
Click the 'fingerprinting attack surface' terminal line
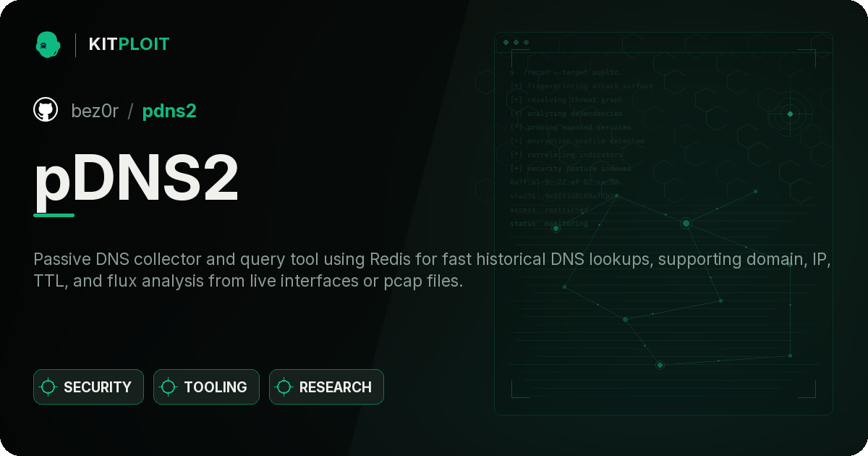click(581, 86)
